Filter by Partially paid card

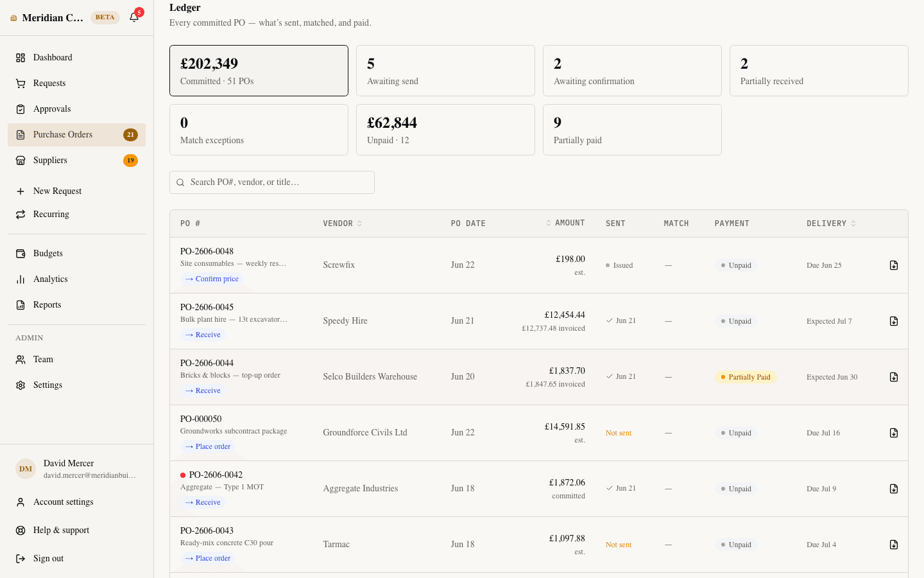[x=632, y=130]
